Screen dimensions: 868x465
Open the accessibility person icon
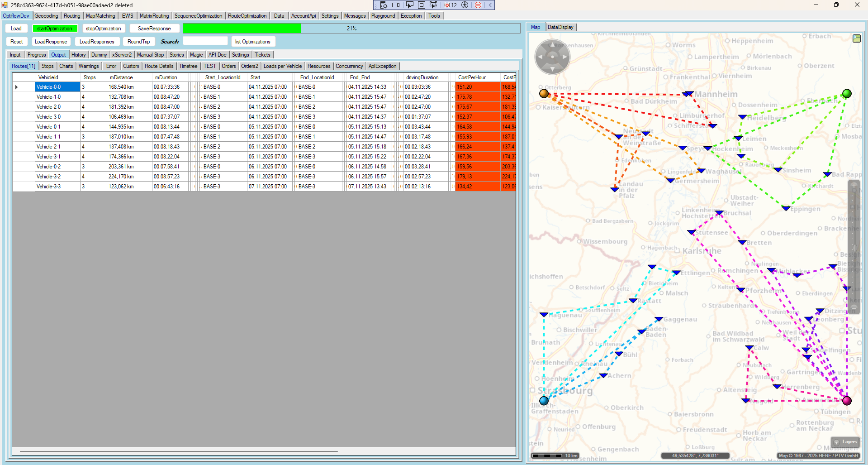(465, 5)
